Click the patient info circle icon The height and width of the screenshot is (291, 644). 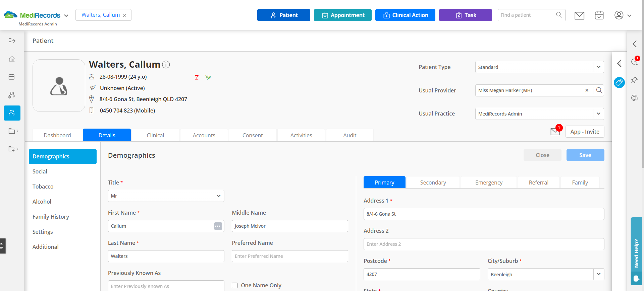click(166, 65)
